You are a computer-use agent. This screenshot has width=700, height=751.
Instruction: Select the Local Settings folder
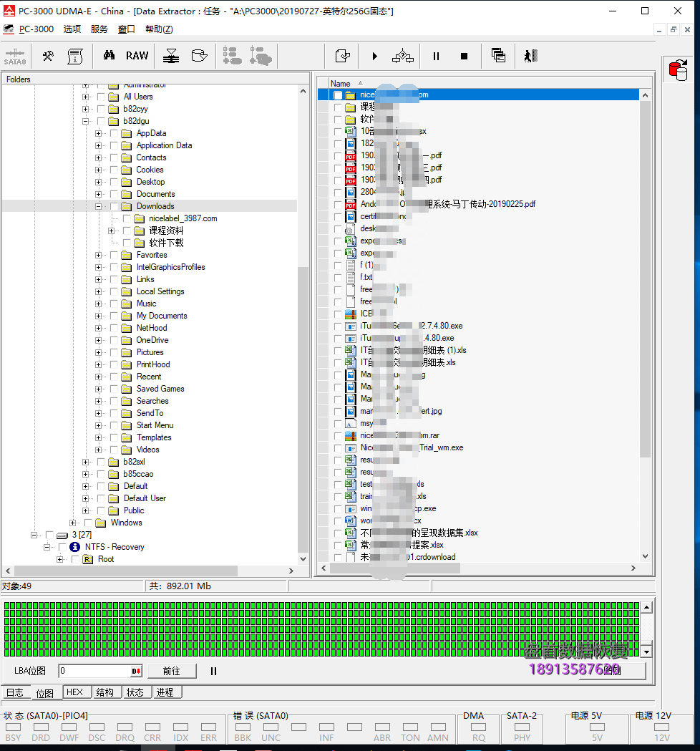point(160,291)
